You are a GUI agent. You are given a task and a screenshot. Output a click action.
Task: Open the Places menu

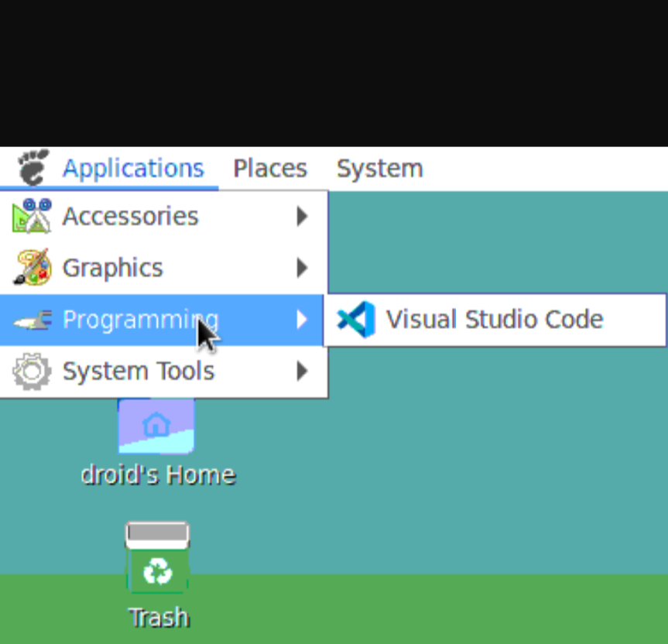point(269,167)
